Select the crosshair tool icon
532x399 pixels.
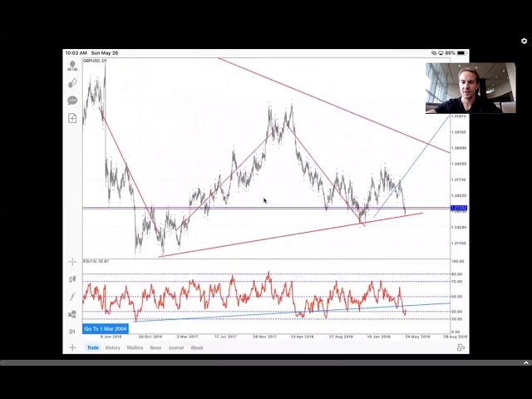coord(72,262)
